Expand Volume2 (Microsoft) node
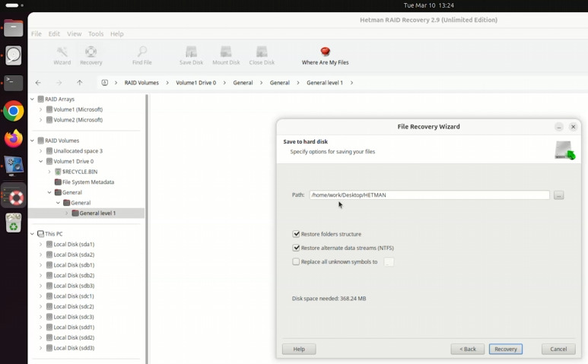588x364 pixels. 41,120
